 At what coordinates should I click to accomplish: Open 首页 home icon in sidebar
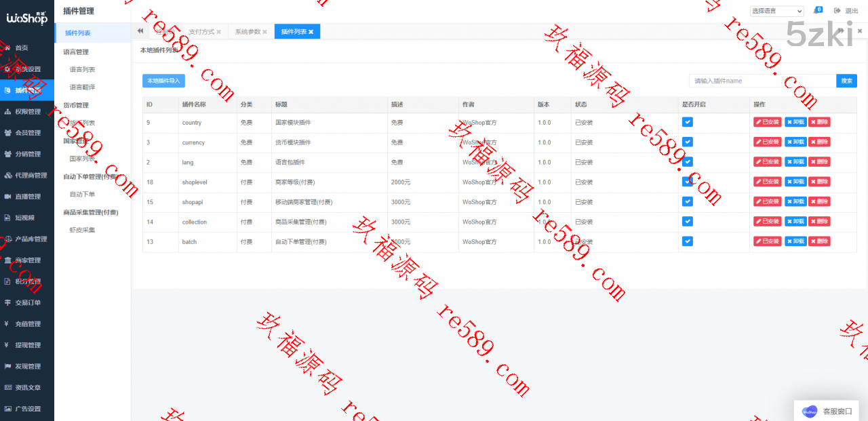point(7,47)
